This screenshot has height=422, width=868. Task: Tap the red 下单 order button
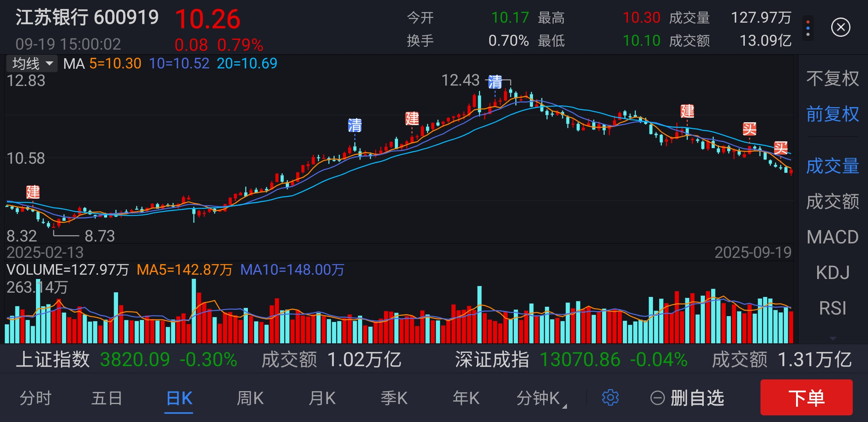[806, 397]
